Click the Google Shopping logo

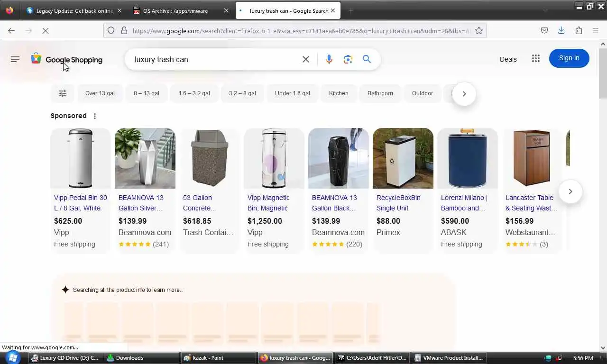pos(67,59)
